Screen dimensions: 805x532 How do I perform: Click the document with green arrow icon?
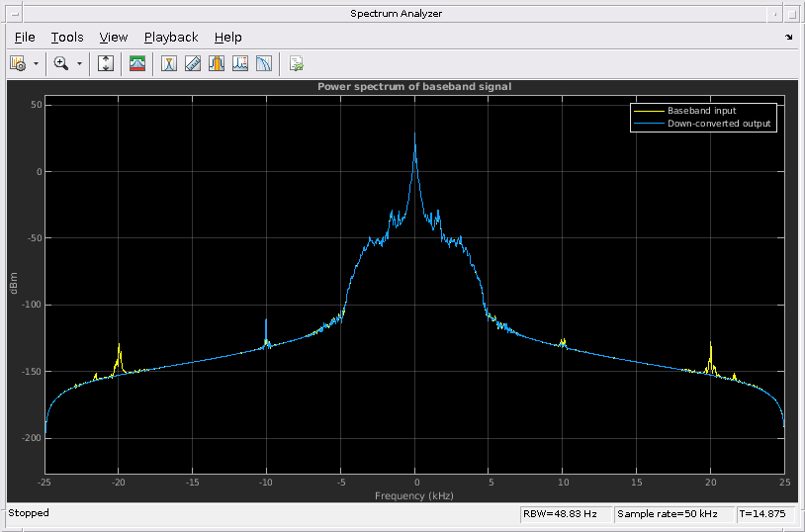point(296,63)
